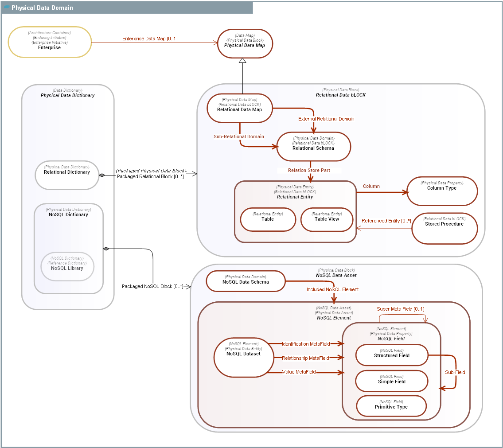The width and height of the screenshot is (503, 448).
Task: Select the Enterprise node
Action: pos(50,43)
